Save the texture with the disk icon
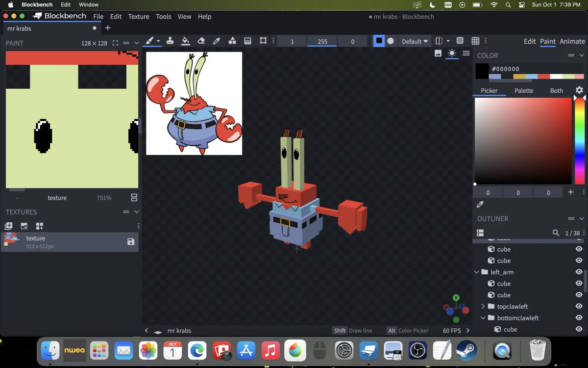 point(131,241)
